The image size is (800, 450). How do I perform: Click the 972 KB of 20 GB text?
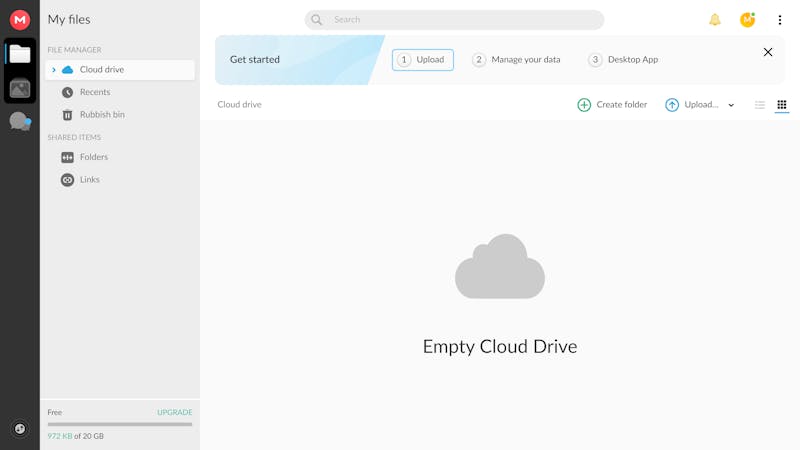point(76,436)
